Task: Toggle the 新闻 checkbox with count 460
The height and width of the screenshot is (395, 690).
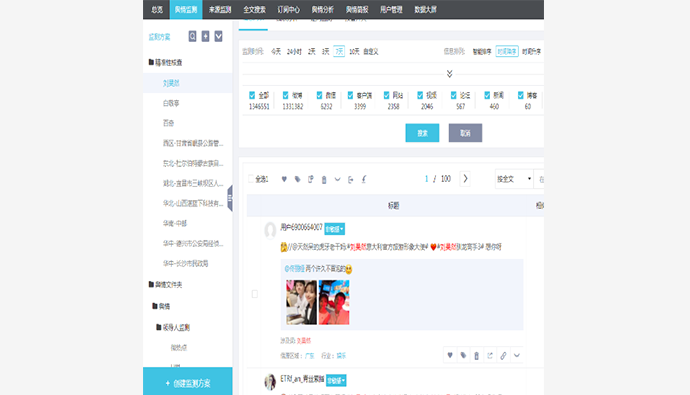Action: click(487, 95)
